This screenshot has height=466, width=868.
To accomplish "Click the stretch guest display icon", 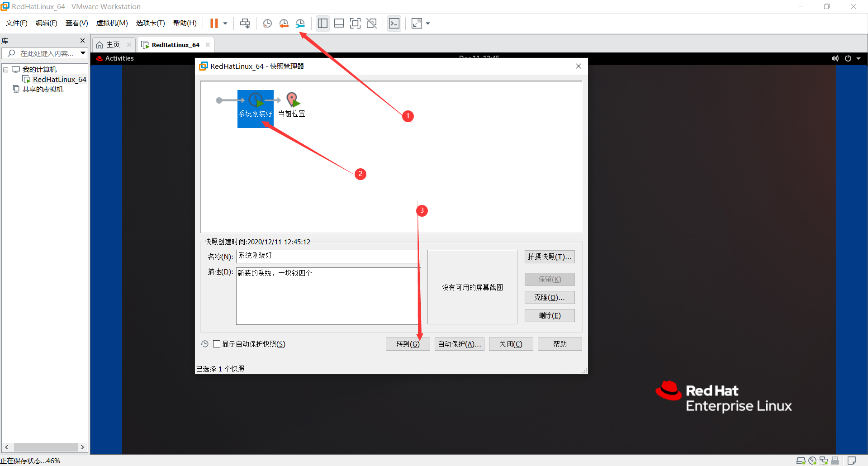I will click(x=417, y=24).
